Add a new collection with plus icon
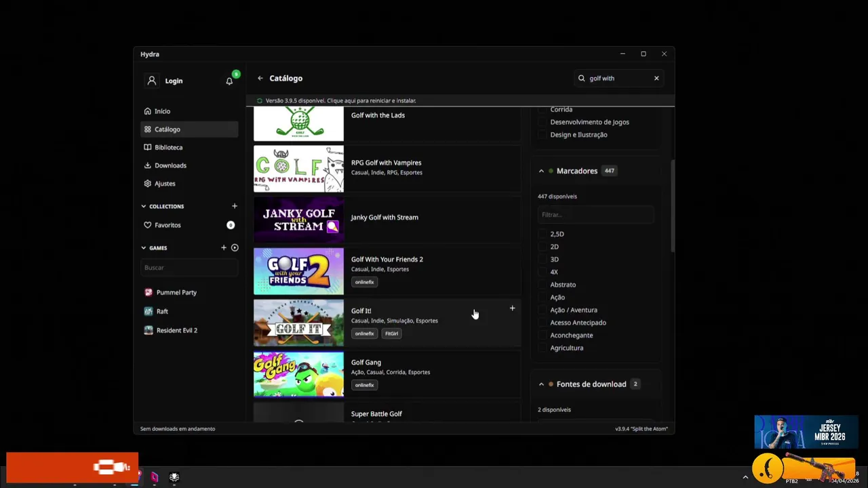This screenshot has height=488, width=868. [x=235, y=206]
